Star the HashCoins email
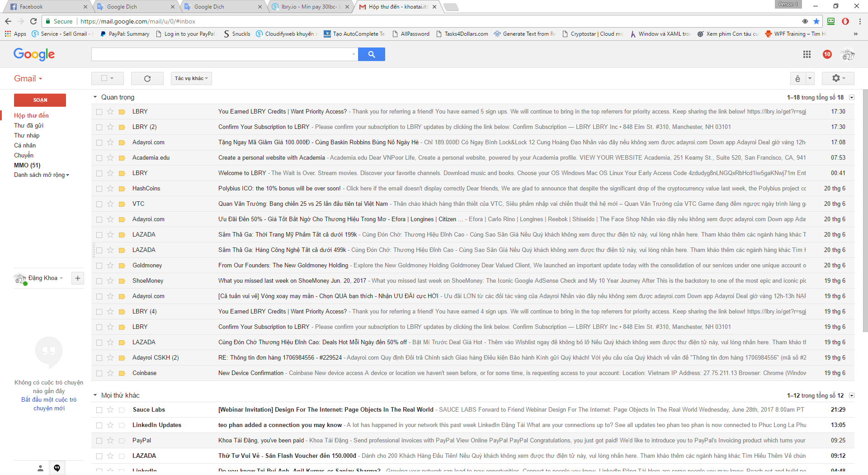This screenshot has width=868, height=475. point(110,189)
